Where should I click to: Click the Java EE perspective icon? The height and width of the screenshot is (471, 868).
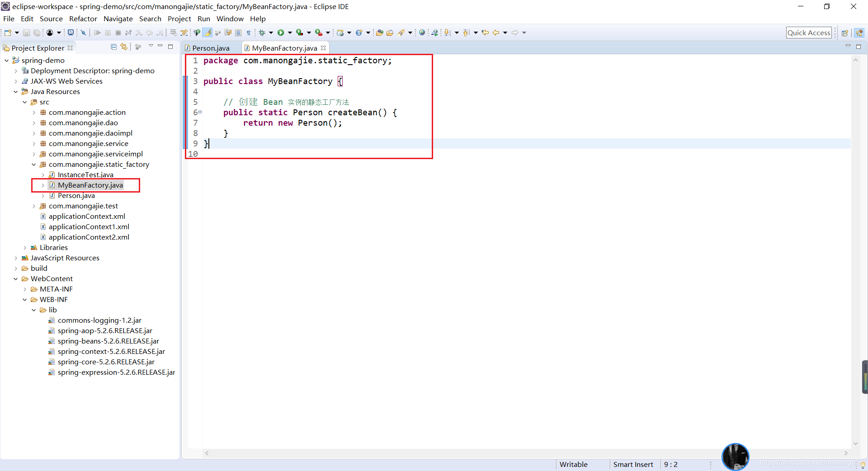pyautogui.click(x=859, y=33)
